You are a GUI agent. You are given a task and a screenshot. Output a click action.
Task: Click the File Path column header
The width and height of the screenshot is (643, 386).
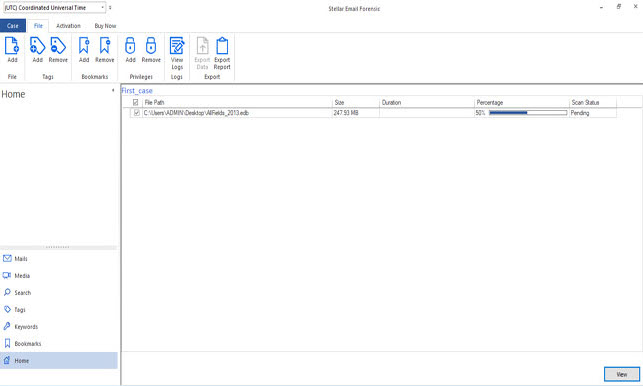click(237, 103)
